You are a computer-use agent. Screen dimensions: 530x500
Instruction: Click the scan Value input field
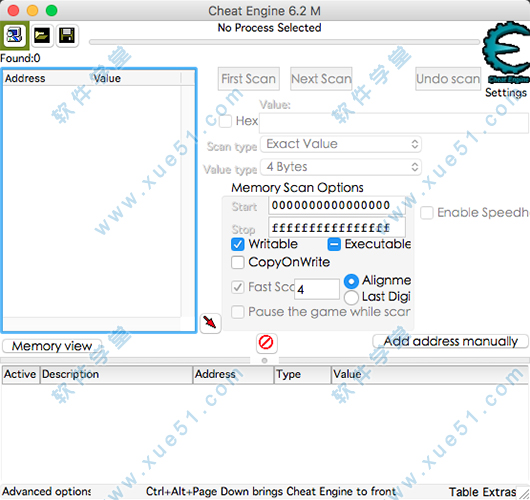pos(394,123)
